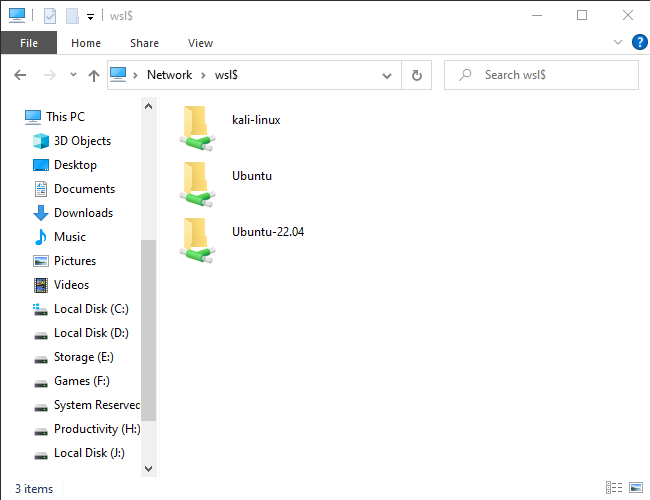Switch to the Home ribbon tab
The width and height of the screenshot is (650, 500).
(x=86, y=43)
